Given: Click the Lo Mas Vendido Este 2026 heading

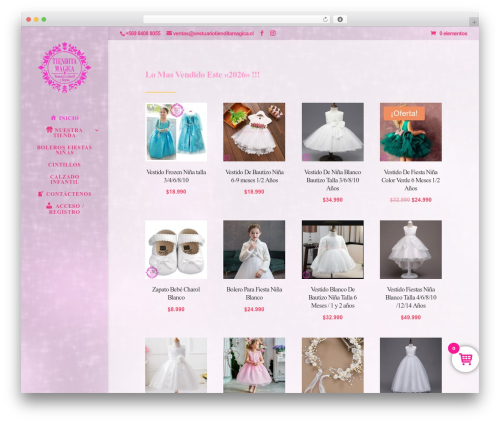Looking at the screenshot, I should (x=202, y=75).
